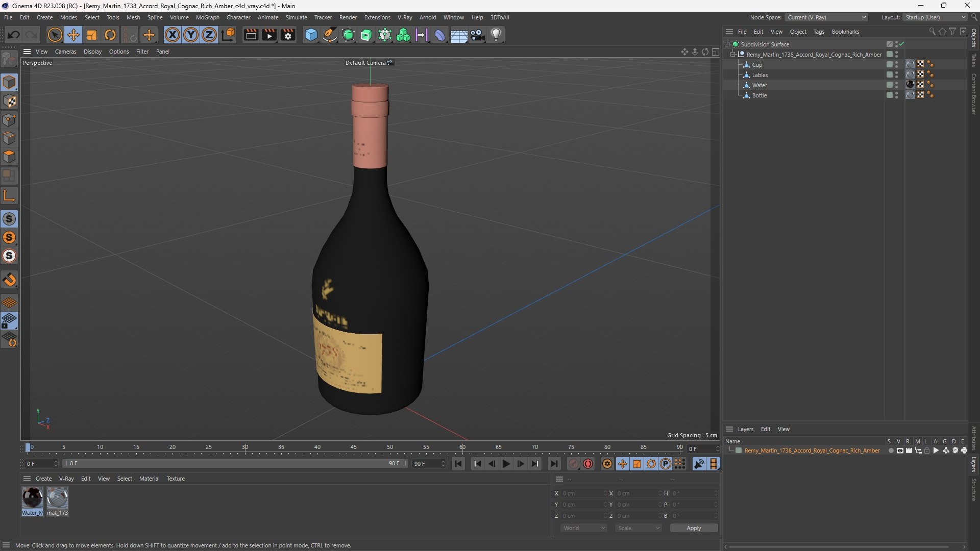Enable Autokeying
This screenshot has height=551, width=980.
[588, 464]
